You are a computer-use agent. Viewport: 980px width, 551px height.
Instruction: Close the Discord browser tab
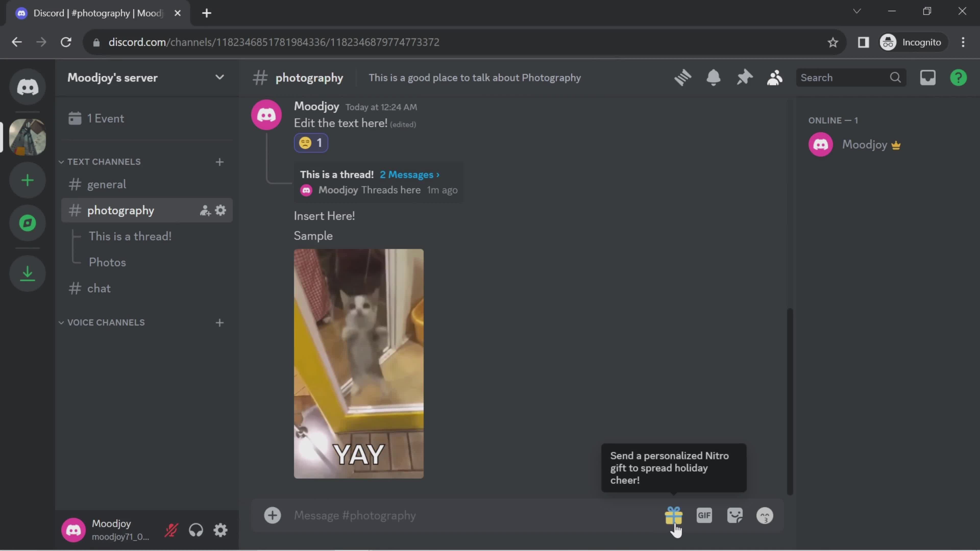click(177, 13)
